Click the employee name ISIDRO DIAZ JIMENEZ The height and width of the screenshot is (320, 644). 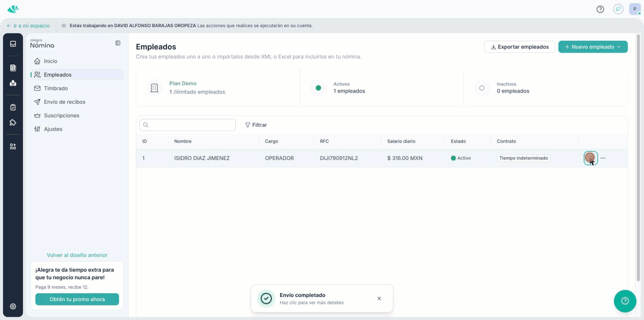tap(202, 158)
